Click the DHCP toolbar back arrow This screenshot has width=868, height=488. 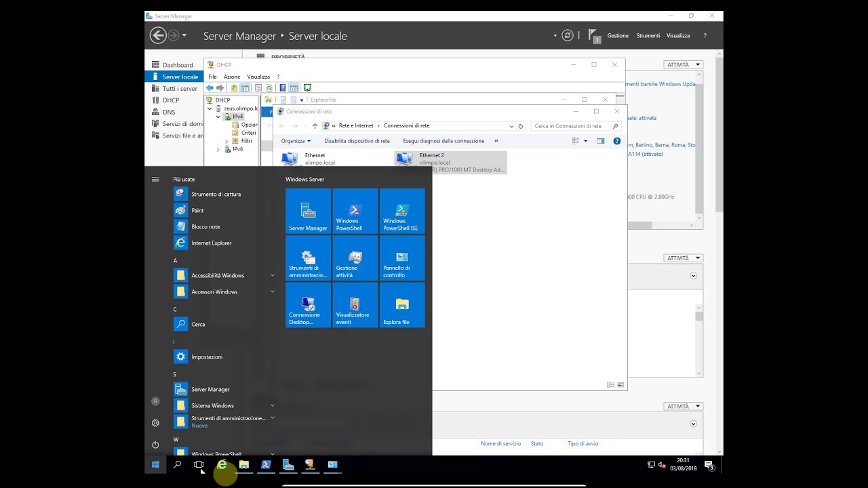tap(210, 88)
